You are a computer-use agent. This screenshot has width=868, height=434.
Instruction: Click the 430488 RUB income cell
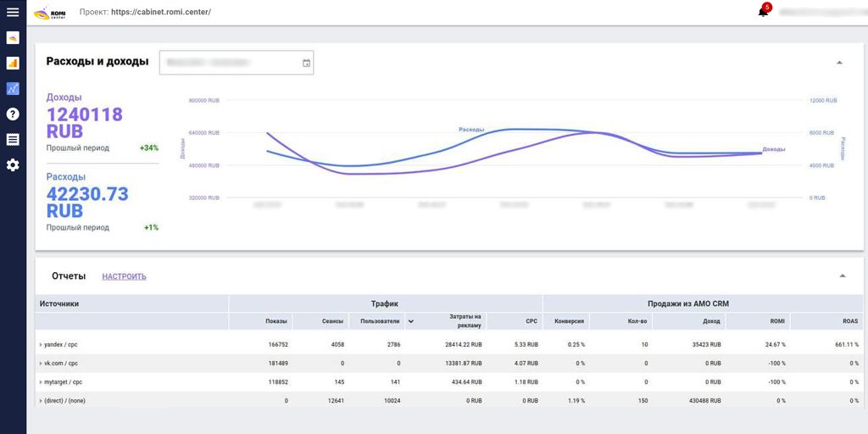tap(703, 400)
